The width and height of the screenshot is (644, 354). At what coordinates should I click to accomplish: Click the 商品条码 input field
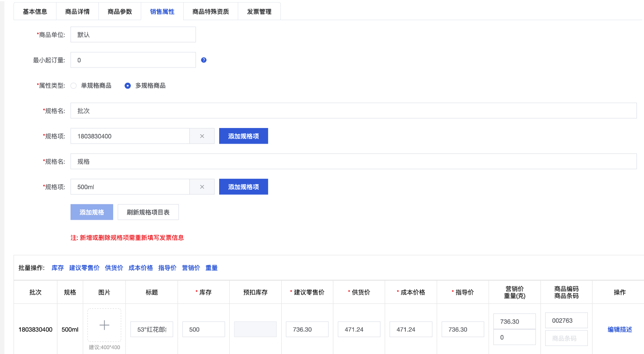[x=566, y=338]
